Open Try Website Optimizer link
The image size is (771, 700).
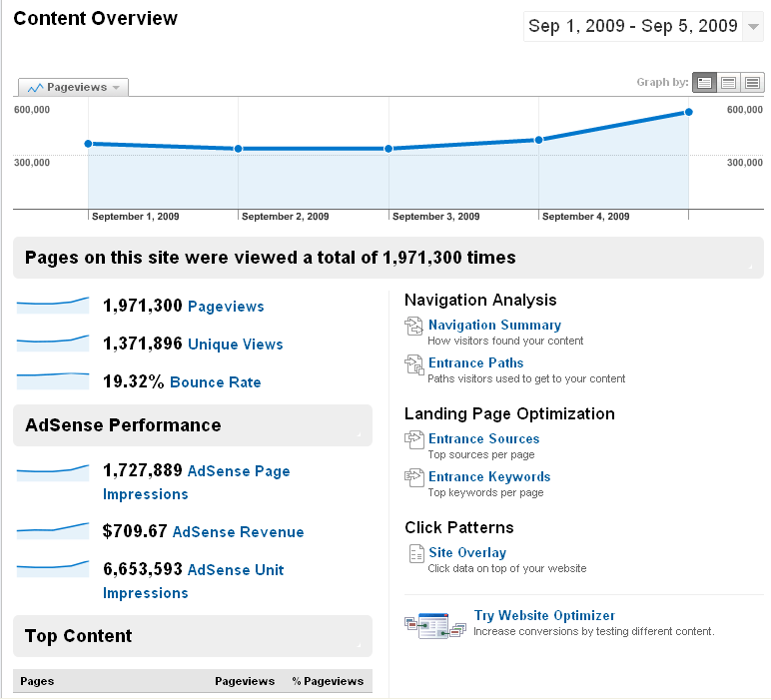[x=544, y=615]
